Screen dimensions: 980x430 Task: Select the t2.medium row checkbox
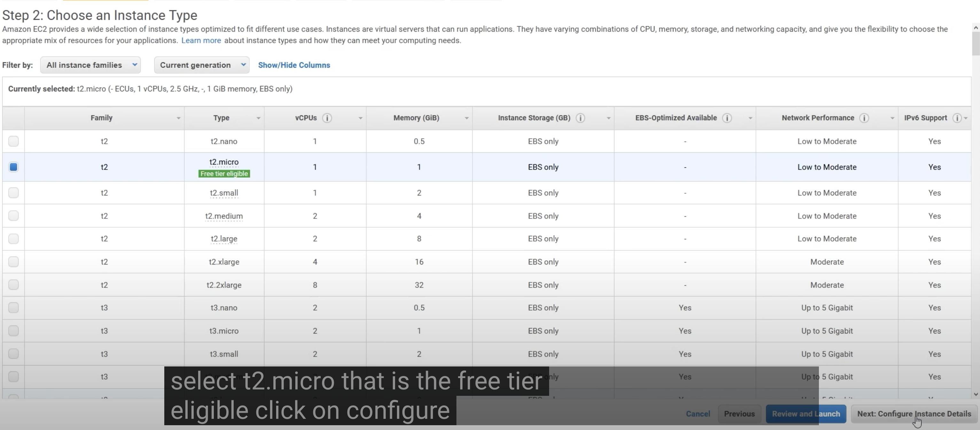(x=13, y=216)
